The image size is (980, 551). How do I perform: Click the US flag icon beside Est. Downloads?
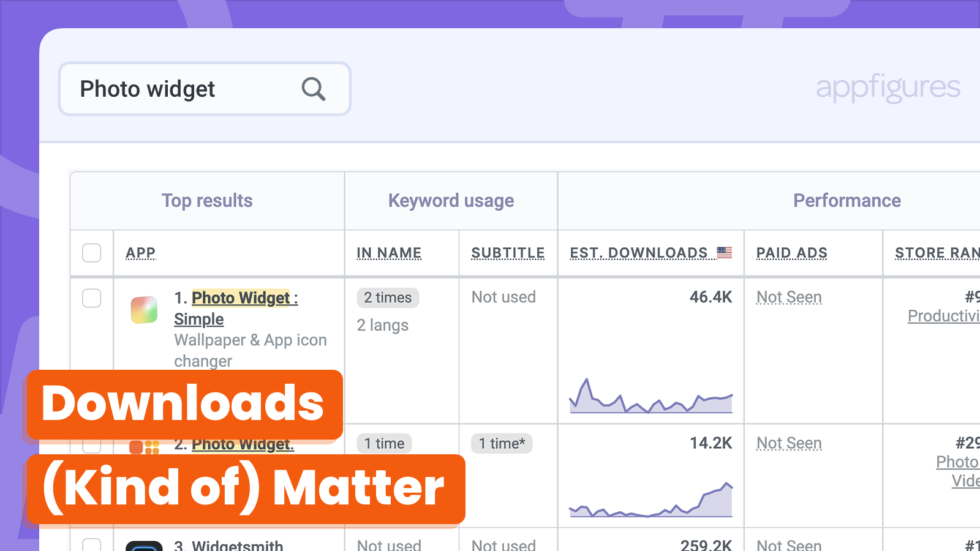tap(725, 252)
